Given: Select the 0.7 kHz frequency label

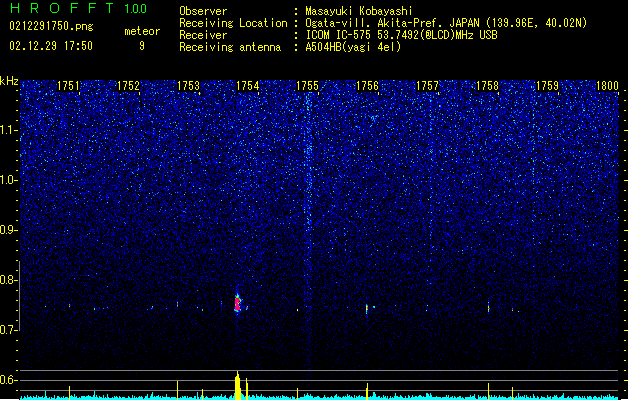Looking at the screenshot, I should (x=8, y=330).
